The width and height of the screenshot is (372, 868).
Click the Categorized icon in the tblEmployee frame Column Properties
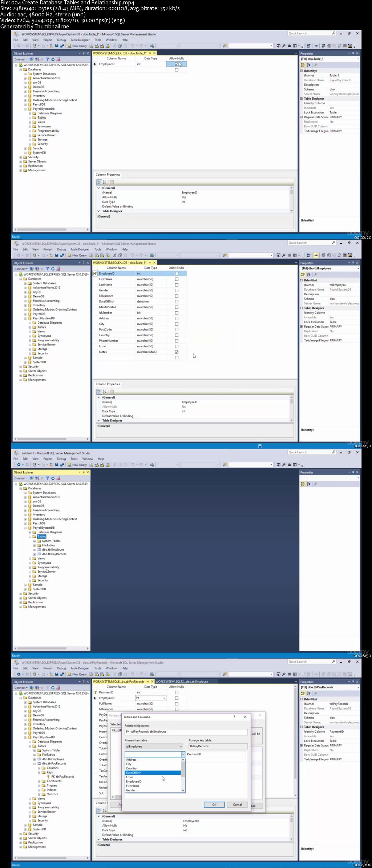99,392
